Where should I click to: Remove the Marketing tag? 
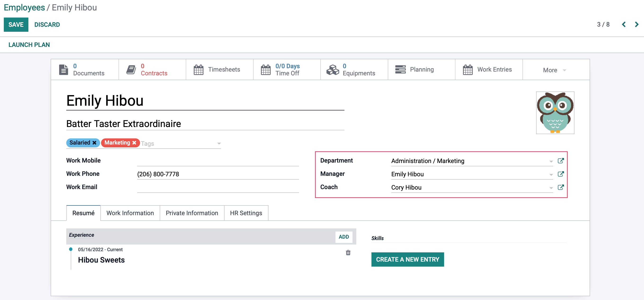pyautogui.click(x=134, y=143)
